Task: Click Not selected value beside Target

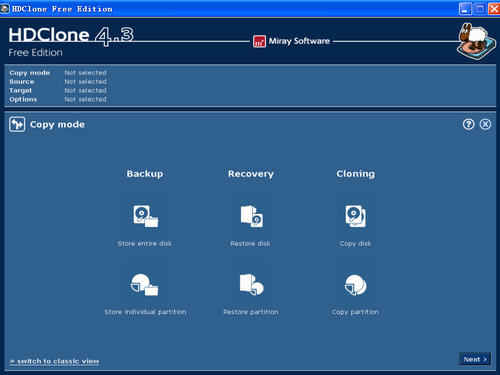Action: [85, 90]
